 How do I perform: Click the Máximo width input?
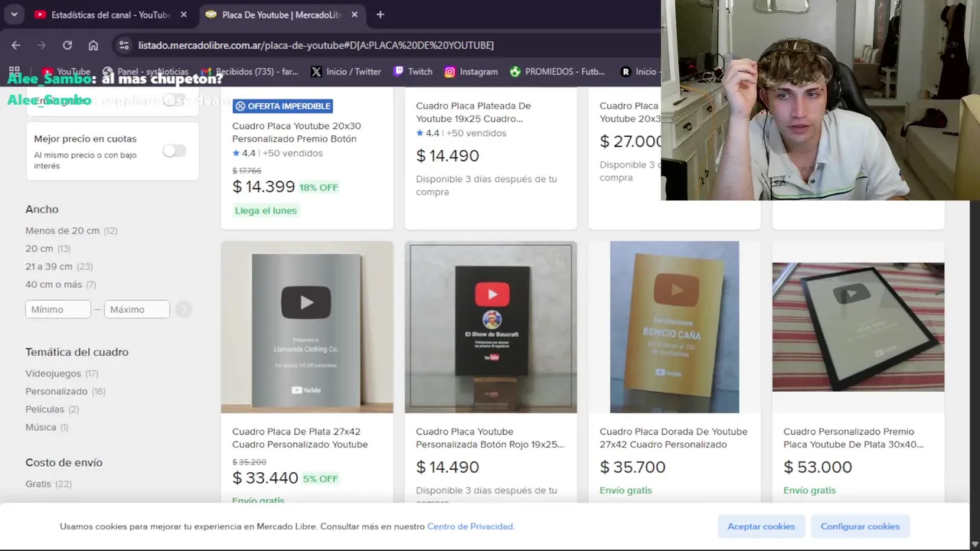click(x=137, y=309)
